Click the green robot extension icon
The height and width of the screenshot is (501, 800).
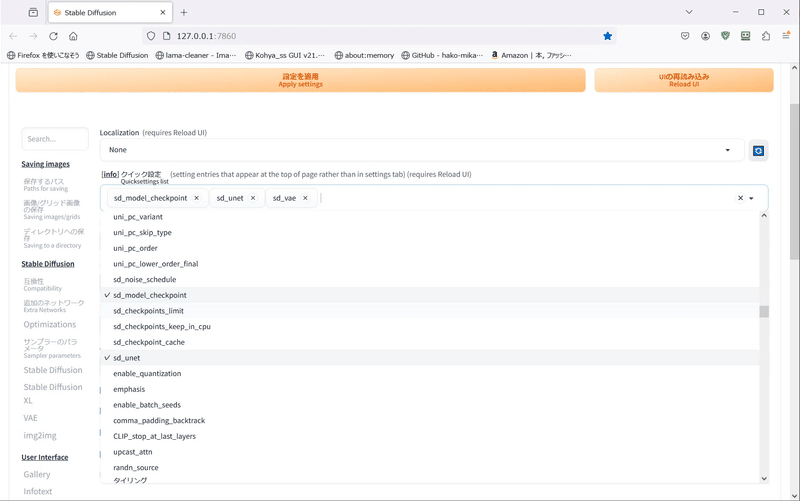(x=745, y=36)
